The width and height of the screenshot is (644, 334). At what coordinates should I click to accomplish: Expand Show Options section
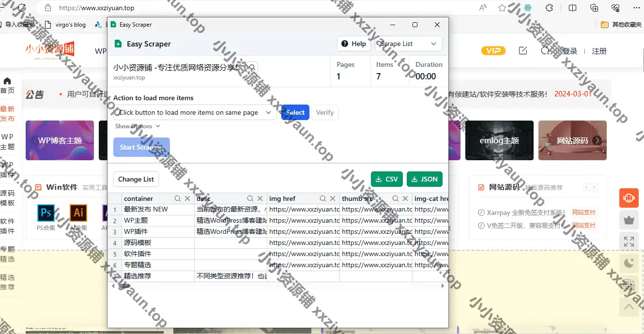(138, 126)
